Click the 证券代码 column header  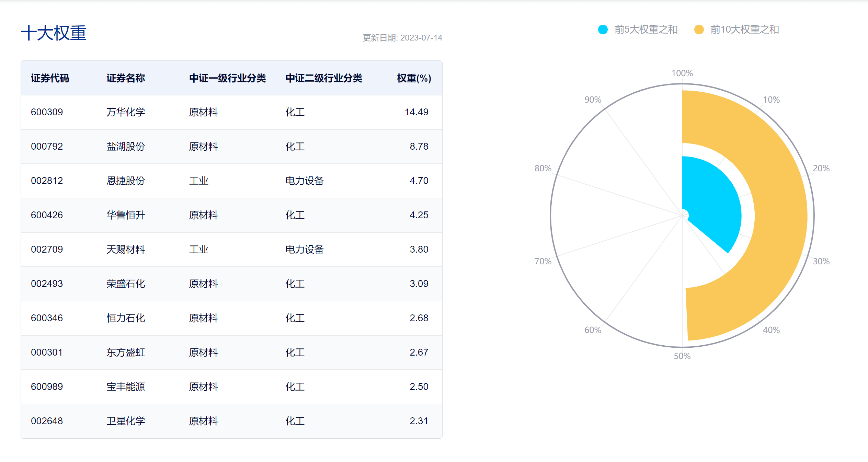coord(50,78)
